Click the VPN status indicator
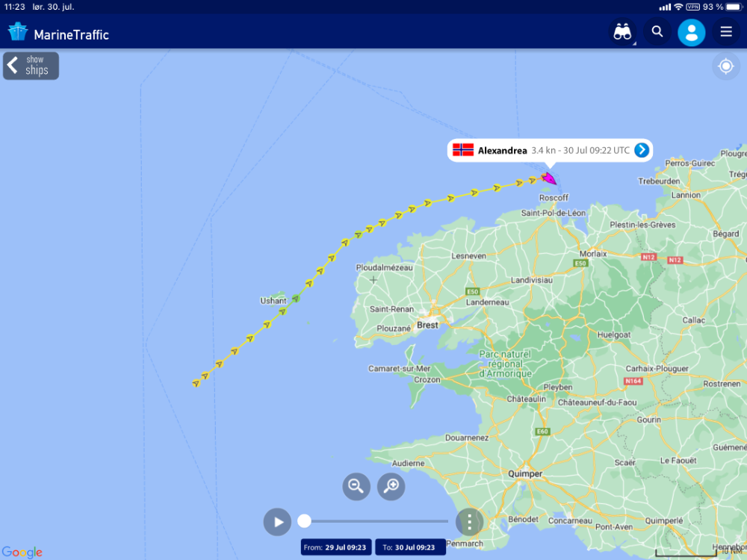This screenshot has width=747, height=560. 692,7
